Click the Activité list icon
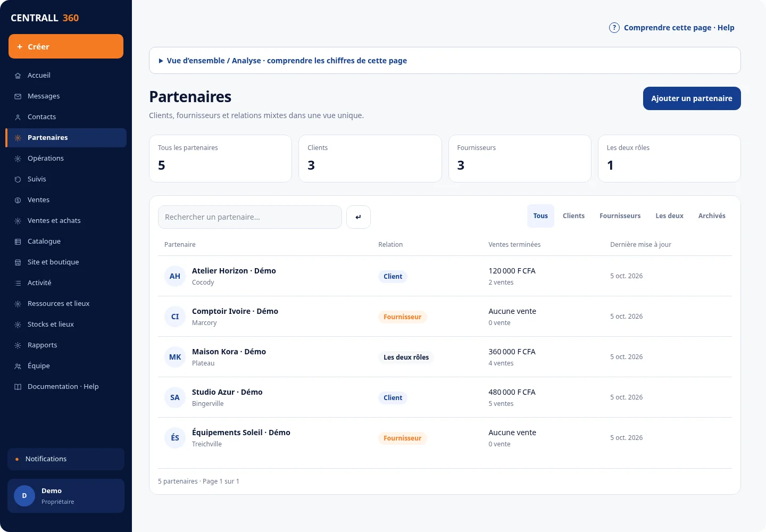The image size is (766, 532). tap(18, 283)
